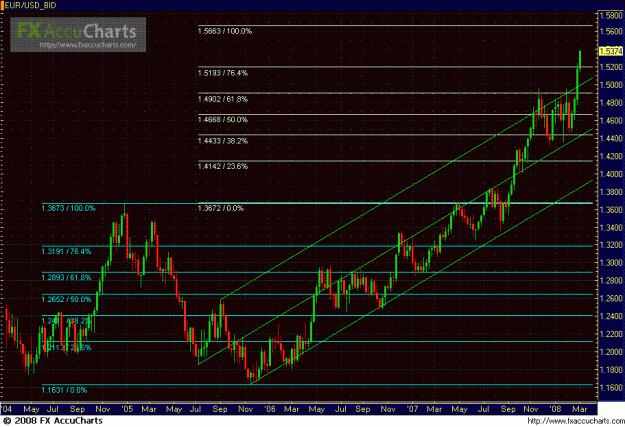Pick the 1.4400 price axis tick
Image resolution: width=625 pixels, height=427 pixels.
tap(611, 138)
